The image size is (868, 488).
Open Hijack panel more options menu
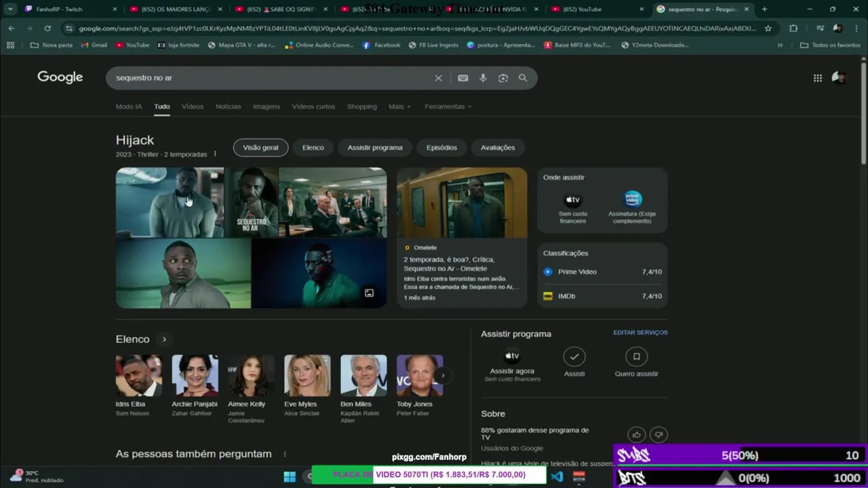point(216,155)
